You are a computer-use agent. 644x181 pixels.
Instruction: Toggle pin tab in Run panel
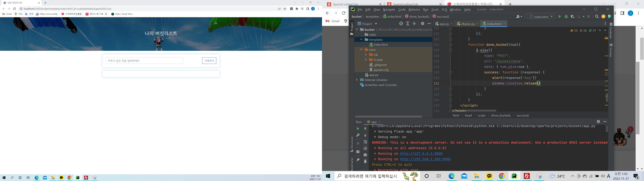point(358,160)
